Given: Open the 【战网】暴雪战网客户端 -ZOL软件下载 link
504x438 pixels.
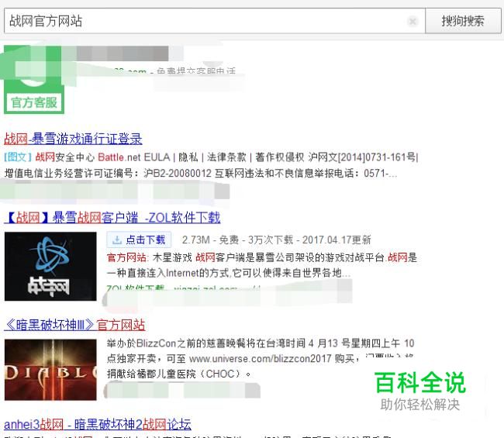Looking at the screenshot, I should pyautogui.click(x=112, y=218).
